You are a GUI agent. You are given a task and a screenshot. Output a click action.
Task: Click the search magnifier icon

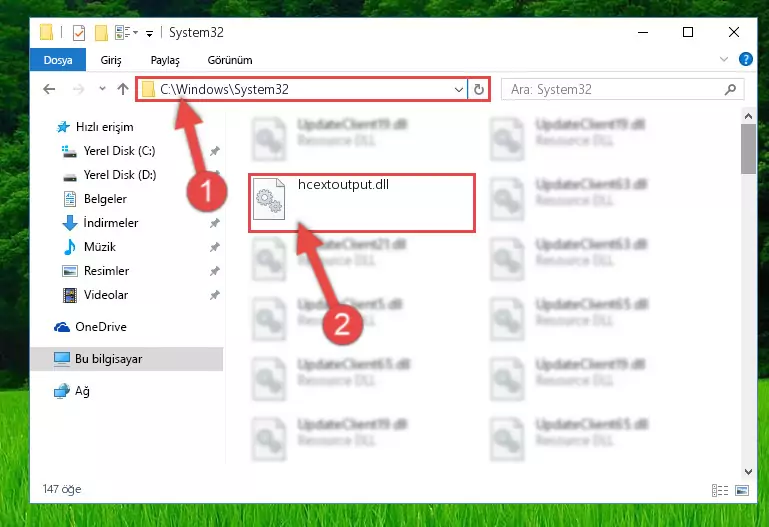[x=730, y=89]
